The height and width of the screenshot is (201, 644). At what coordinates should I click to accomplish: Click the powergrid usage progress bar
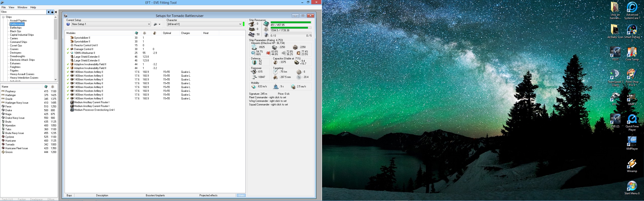click(x=291, y=28)
